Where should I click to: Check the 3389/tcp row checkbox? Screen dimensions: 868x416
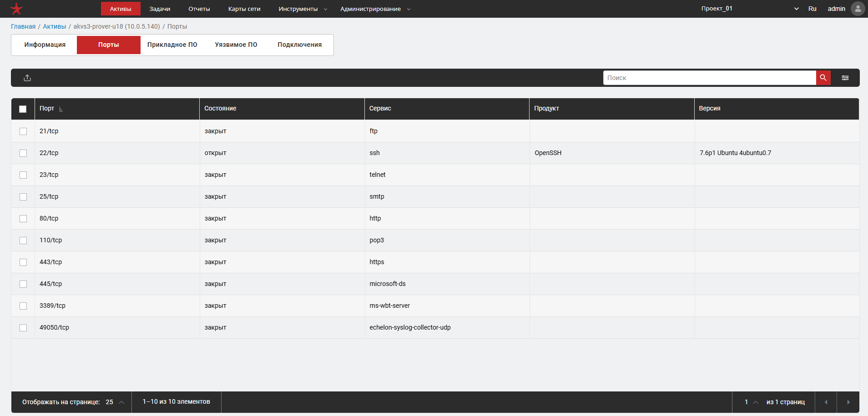tap(23, 306)
